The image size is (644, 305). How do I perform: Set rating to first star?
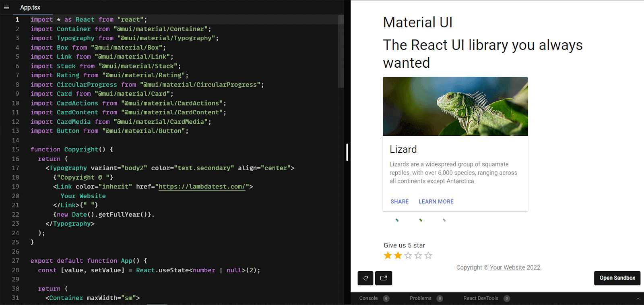click(388, 255)
